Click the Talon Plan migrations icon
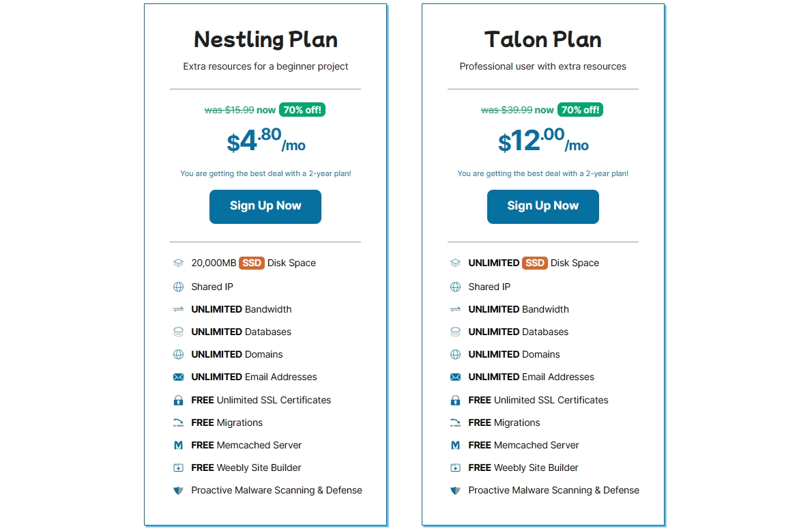812x531 pixels. (x=455, y=422)
